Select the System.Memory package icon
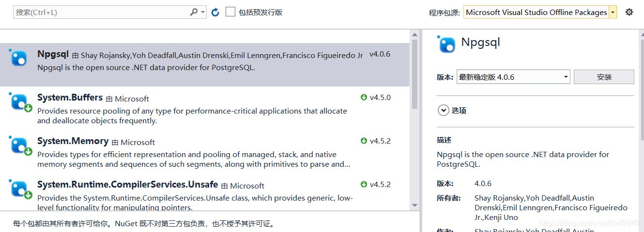The height and width of the screenshot is (232, 644). point(20,146)
